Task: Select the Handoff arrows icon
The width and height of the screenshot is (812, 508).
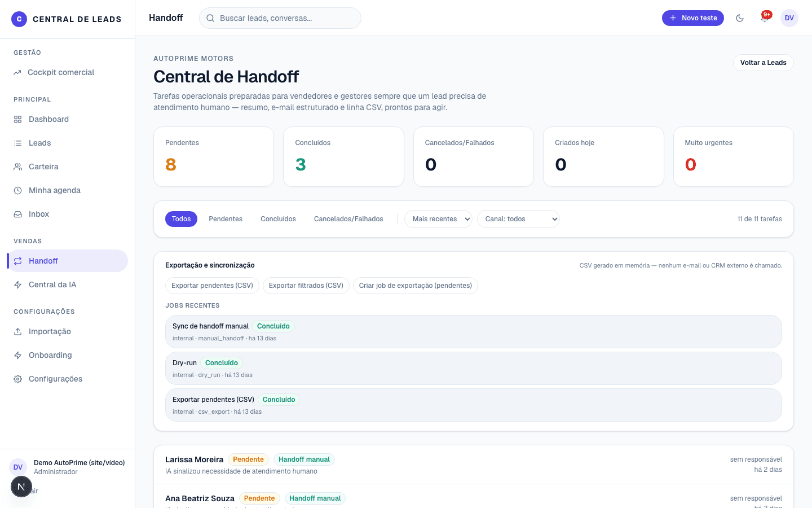Action: click(x=18, y=261)
